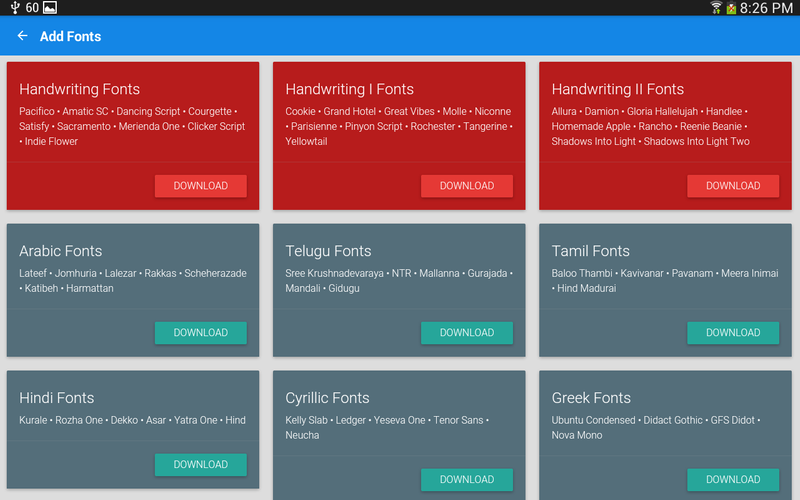Viewport: 800px width, 500px height.
Task: Download the Cyrillic Fonts pack
Action: (467, 480)
